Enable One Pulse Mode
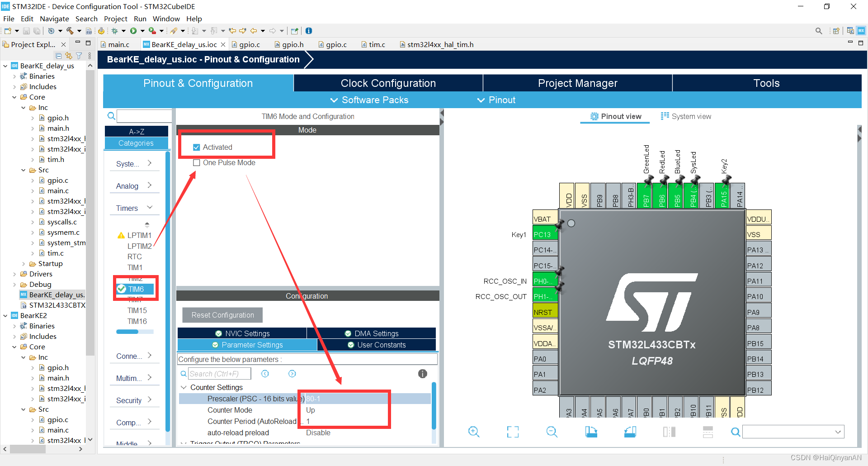The width and height of the screenshot is (868, 466). 197,162
